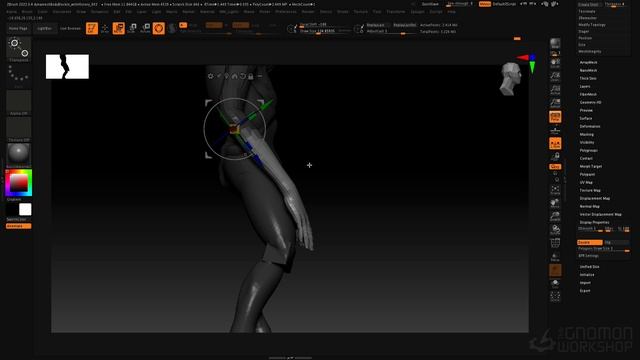
Task: Expand the UV Map subpalette
Action: coord(586,182)
